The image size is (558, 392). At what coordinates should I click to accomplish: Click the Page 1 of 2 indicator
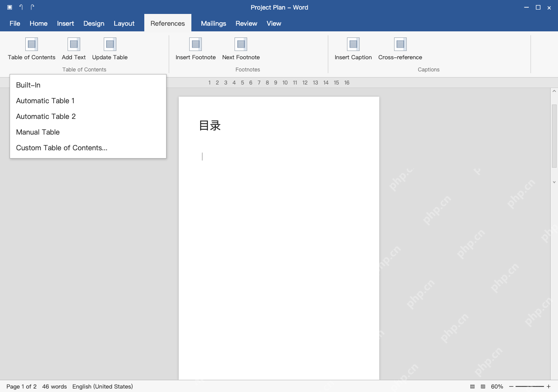21,386
